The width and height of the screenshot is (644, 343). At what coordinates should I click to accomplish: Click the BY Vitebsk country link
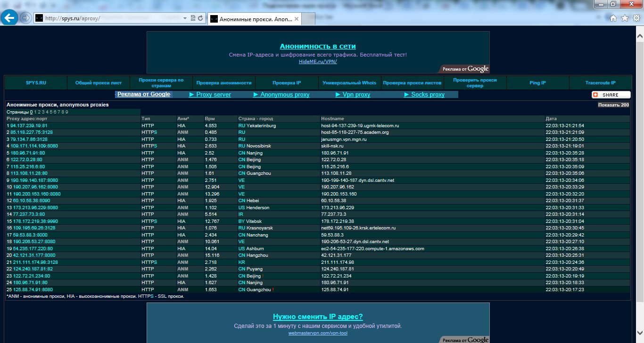point(250,221)
